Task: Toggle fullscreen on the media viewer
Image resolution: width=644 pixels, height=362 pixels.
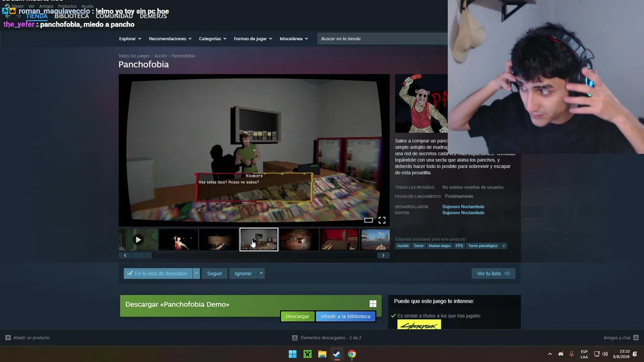Action: pyautogui.click(x=382, y=220)
